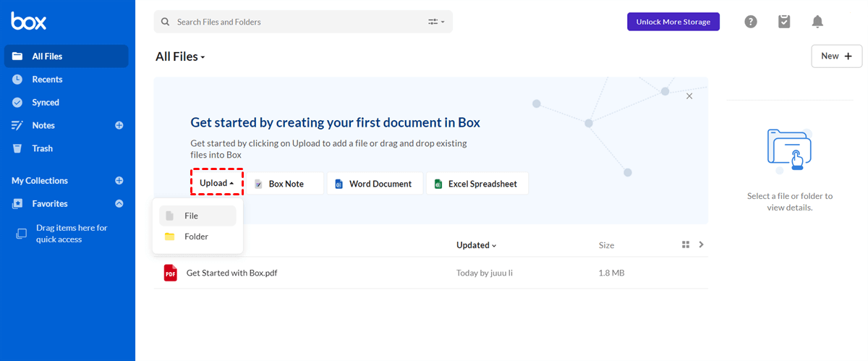The image size is (868, 361).
Task: Open the Trash folder
Action: point(42,148)
